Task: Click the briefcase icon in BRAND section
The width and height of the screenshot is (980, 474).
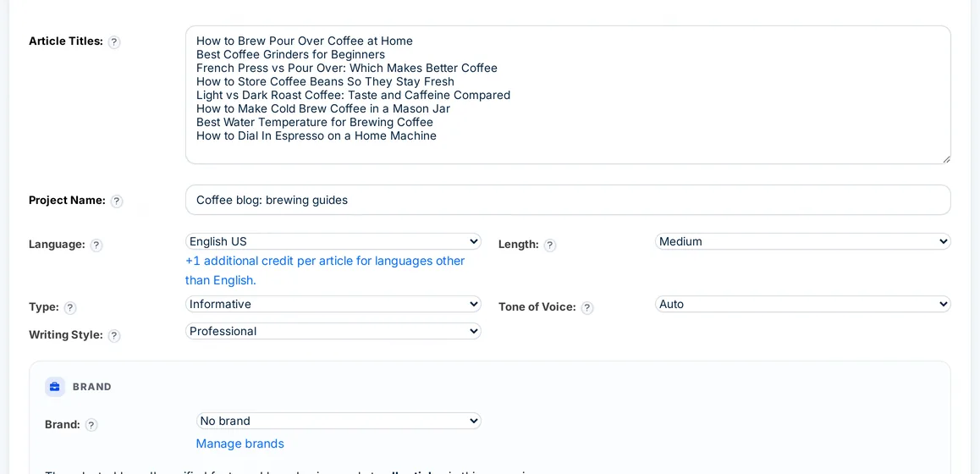Action: [55, 387]
